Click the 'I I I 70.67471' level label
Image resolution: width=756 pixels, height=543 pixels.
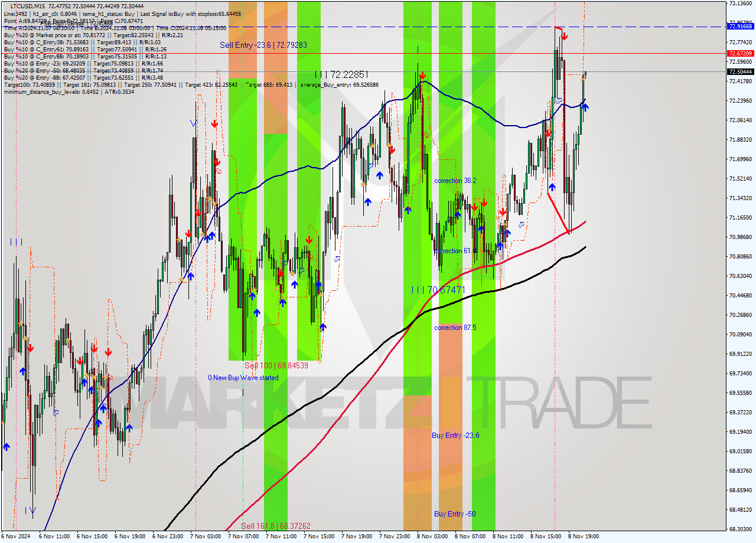[438, 290]
